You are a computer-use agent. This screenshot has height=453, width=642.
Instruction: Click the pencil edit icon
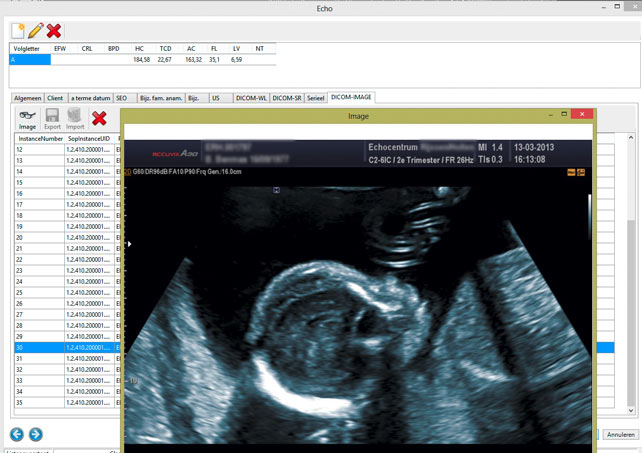pos(36,31)
